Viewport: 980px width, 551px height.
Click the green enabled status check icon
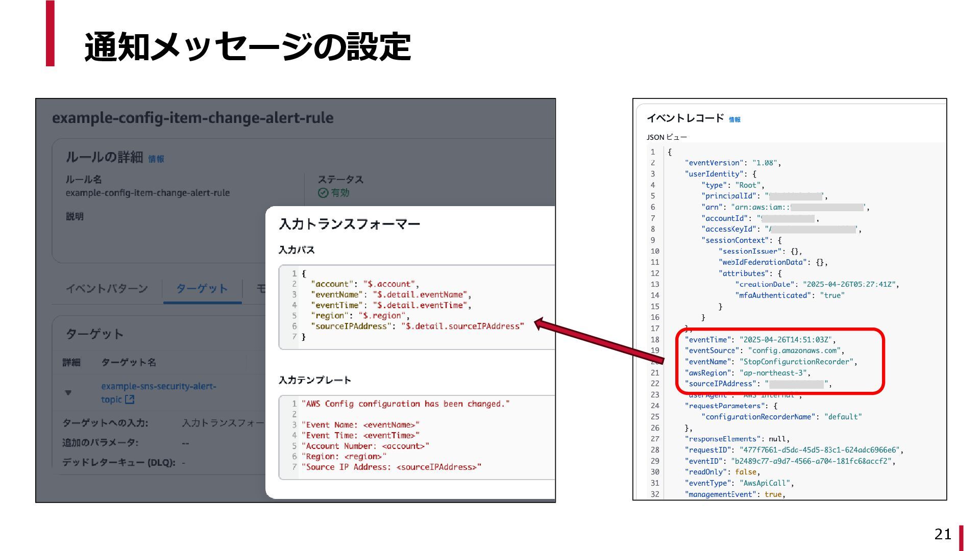[x=323, y=193]
